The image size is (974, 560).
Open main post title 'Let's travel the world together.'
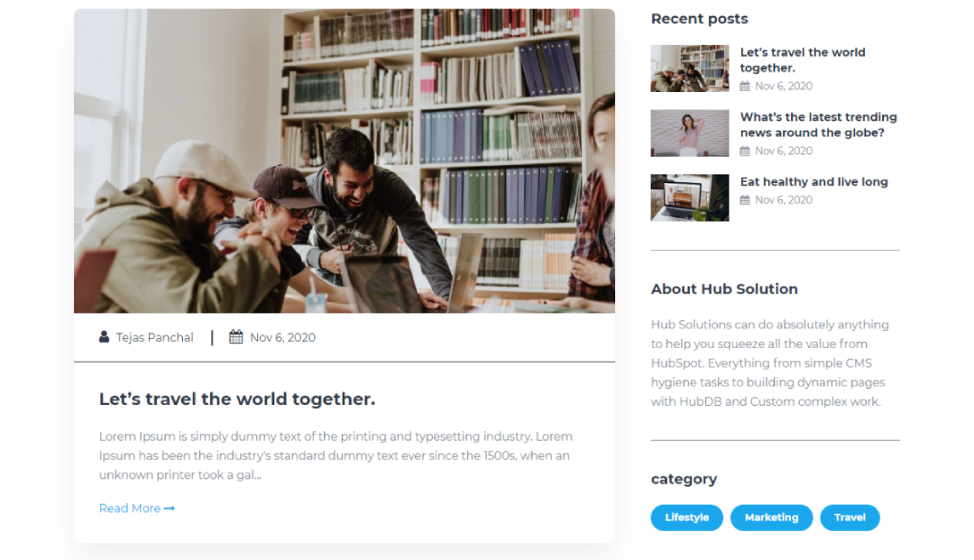(237, 399)
